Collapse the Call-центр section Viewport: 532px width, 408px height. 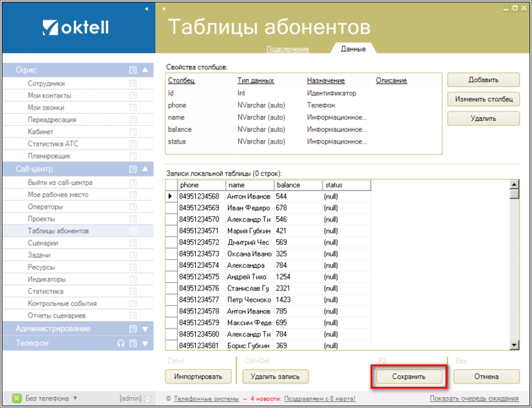(x=145, y=169)
